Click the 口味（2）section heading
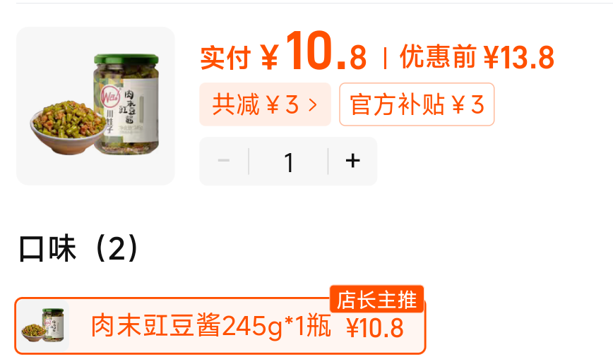613x364 pixels. [x=78, y=248]
